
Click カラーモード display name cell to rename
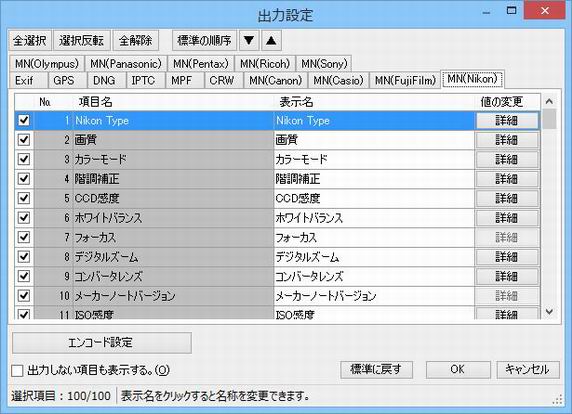tap(374, 159)
